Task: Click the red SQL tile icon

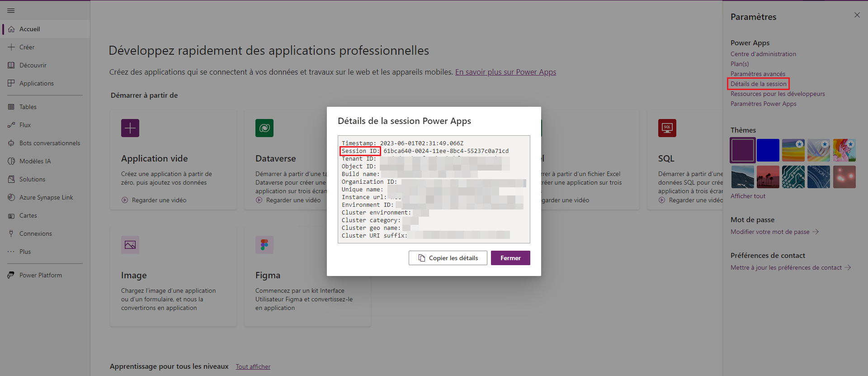Action: 667,128
